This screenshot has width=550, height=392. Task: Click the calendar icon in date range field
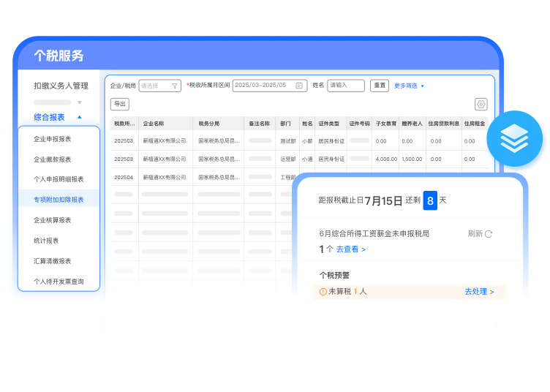tap(299, 86)
